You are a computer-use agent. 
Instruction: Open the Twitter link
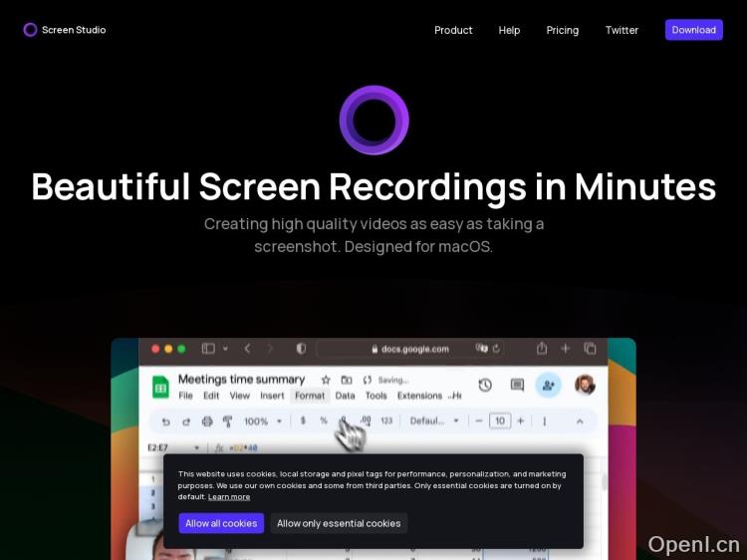[x=622, y=30]
